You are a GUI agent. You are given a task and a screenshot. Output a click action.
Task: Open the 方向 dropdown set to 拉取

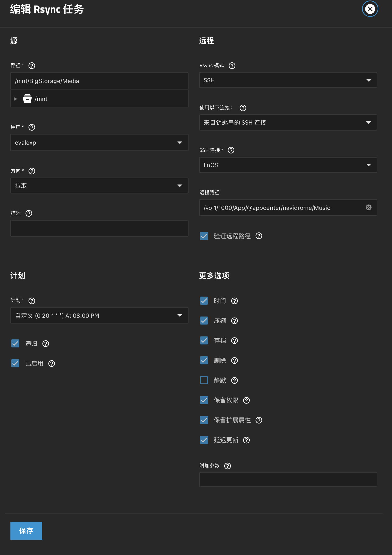click(99, 185)
